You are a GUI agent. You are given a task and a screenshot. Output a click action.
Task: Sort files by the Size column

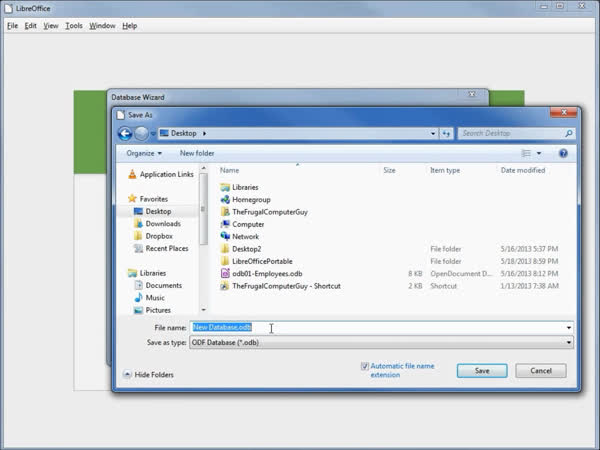click(389, 170)
